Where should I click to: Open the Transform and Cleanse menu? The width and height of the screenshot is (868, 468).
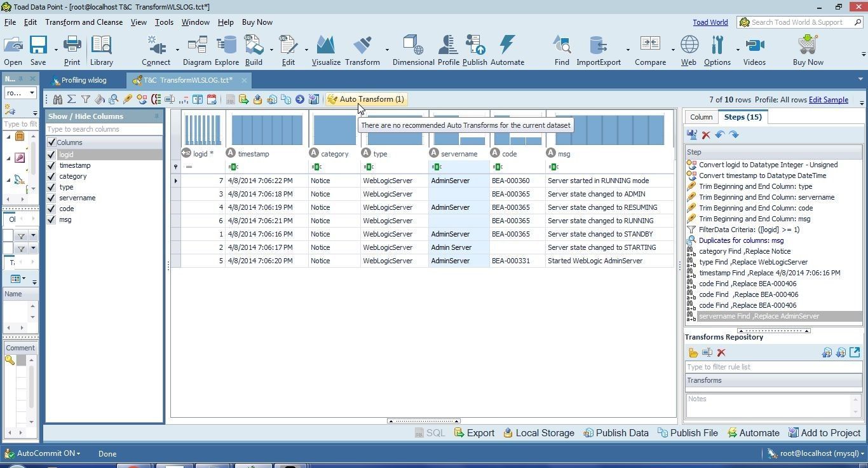pyautogui.click(x=84, y=22)
